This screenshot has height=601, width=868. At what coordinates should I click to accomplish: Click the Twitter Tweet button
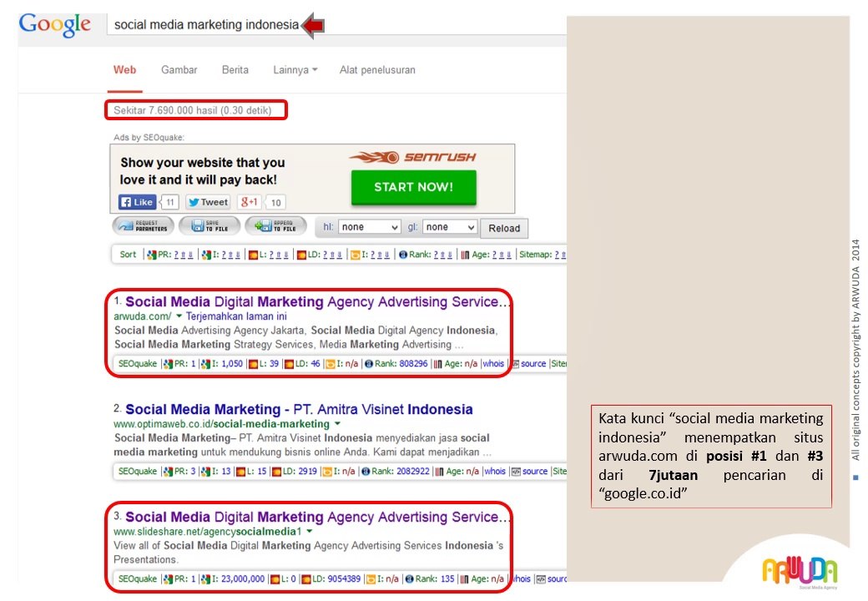click(x=208, y=202)
